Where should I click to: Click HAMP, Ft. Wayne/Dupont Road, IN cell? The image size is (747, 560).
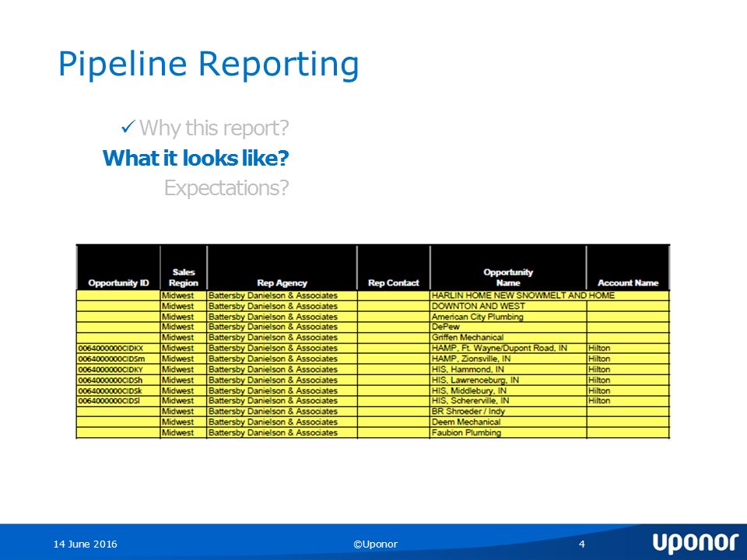tap(508, 348)
